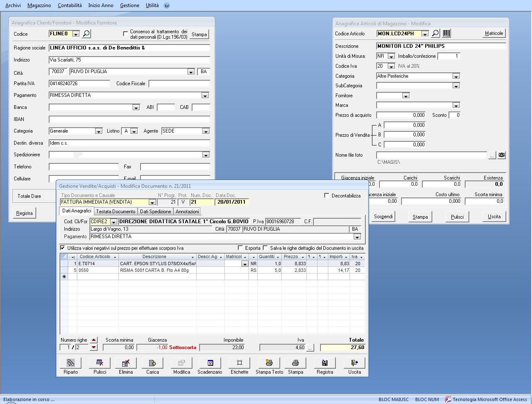This screenshot has height=404, width=532.
Task: Open the Magazzino menu
Action: point(39,5)
